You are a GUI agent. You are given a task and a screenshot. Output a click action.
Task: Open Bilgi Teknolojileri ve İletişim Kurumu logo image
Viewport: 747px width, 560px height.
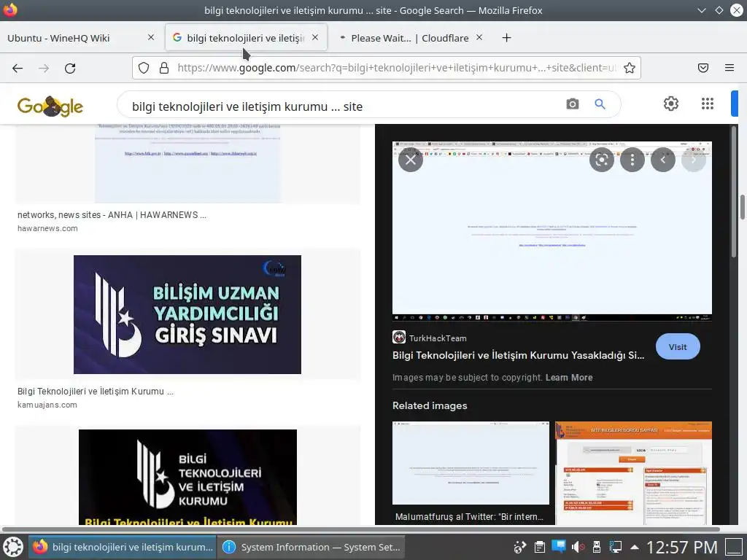(187, 477)
